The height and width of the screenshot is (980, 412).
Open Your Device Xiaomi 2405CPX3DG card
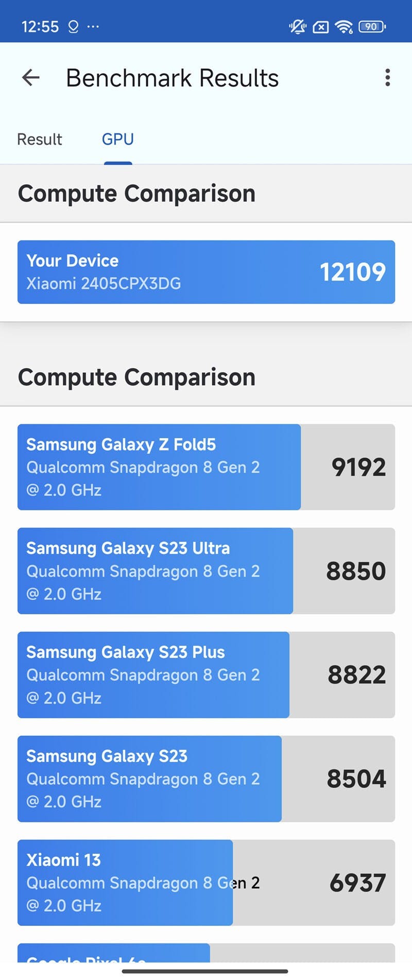206,272
